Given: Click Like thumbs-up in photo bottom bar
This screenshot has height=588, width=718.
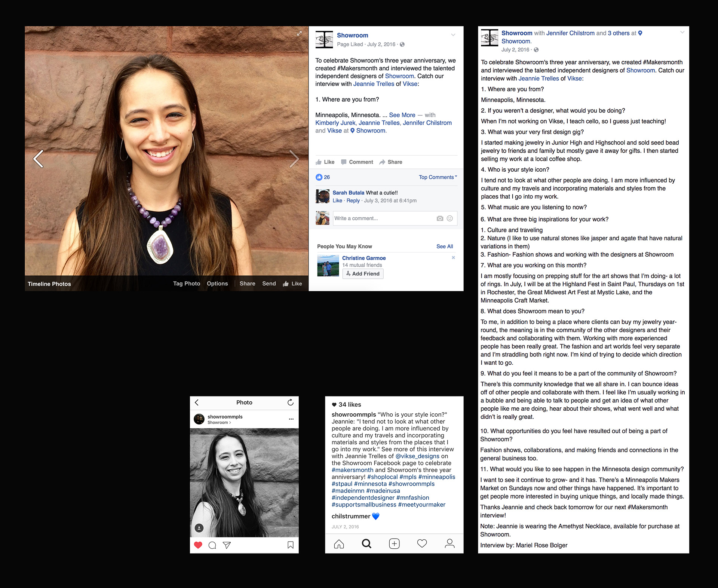Looking at the screenshot, I should 292,284.
